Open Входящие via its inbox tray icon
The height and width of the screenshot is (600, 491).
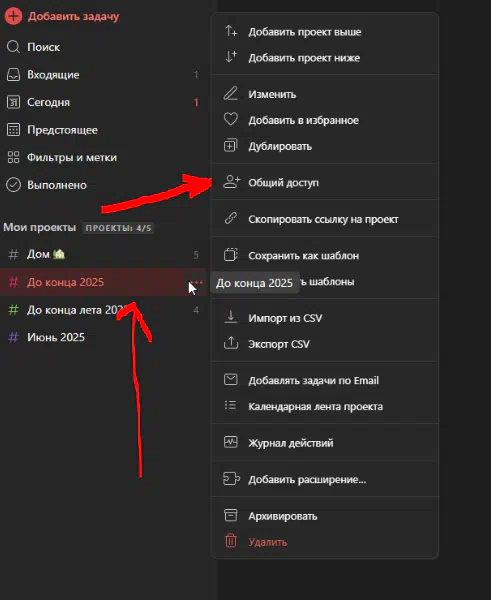tap(13, 75)
